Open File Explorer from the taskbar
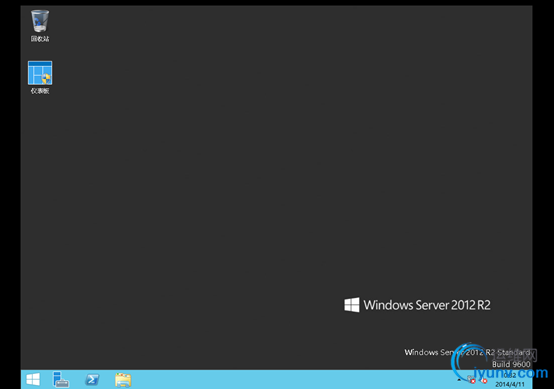The height and width of the screenshot is (389, 554). (123, 380)
